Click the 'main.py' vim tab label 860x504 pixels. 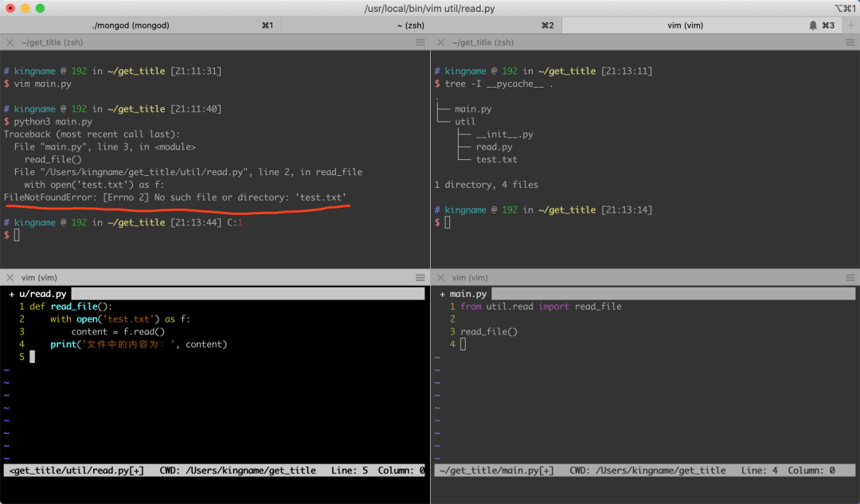[468, 294]
